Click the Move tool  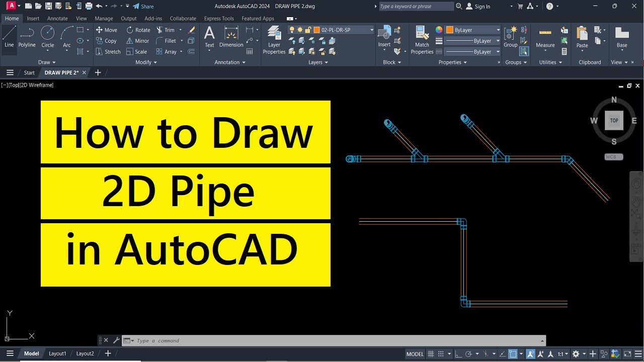tap(106, 30)
